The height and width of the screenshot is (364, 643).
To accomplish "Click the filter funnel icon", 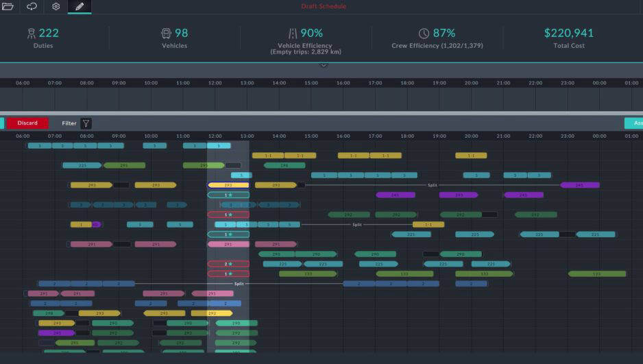I will (x=86, y=123).
